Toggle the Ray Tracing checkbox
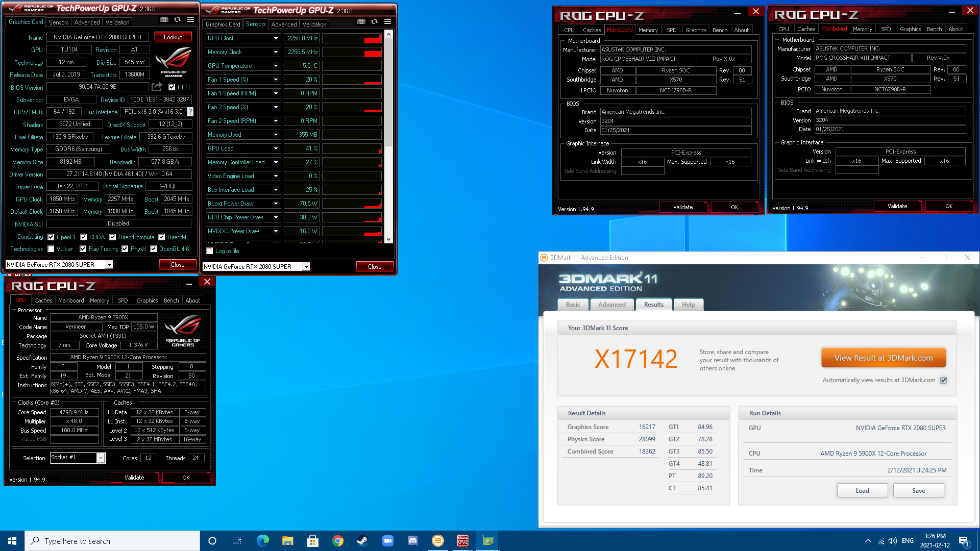Viewport: 980px width, 551px height. pyautogui.click(x=83, y=249)
